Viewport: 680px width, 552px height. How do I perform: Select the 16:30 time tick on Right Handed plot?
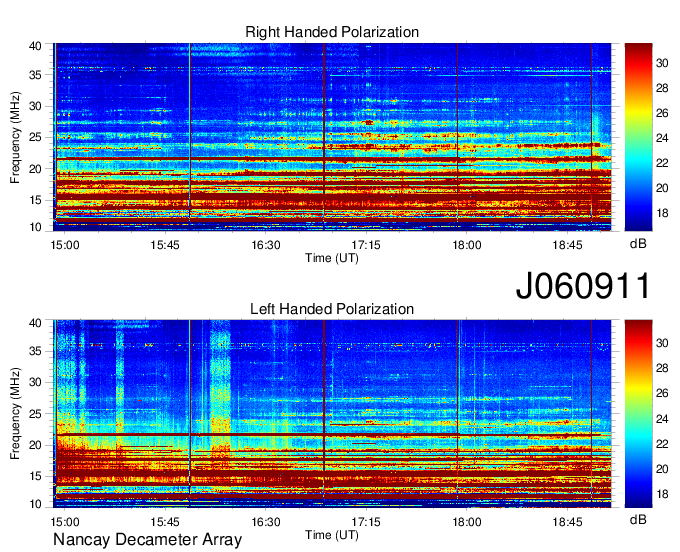(x=266, y=245)
